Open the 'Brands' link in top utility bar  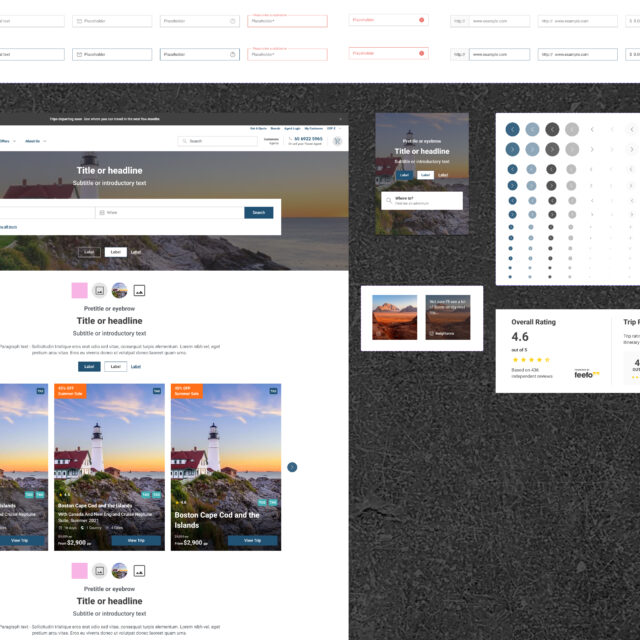click(x=276, y=129)
